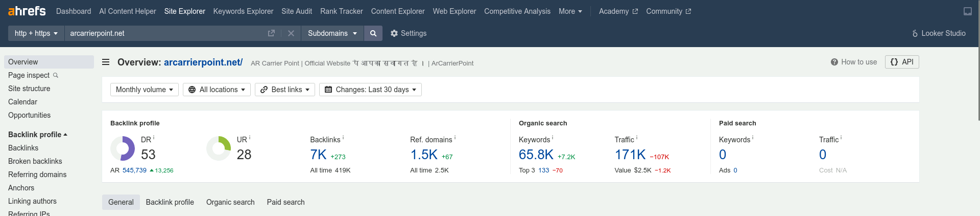Open Settings gear icon
980x216 pixels.
[394, 33]
